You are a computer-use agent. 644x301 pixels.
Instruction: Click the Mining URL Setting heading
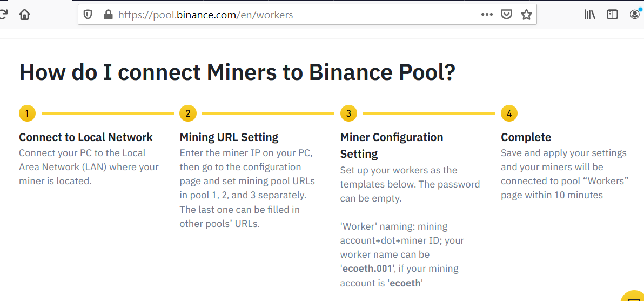coord(229,137)
